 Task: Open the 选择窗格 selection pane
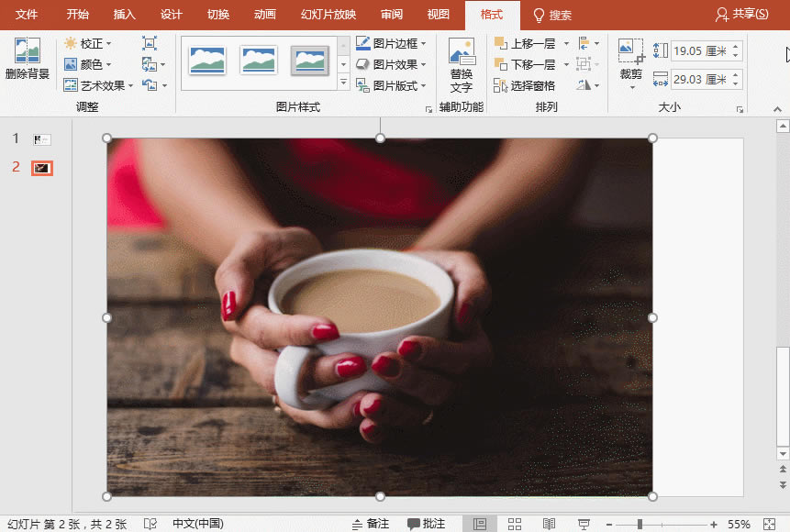(524, 85)
